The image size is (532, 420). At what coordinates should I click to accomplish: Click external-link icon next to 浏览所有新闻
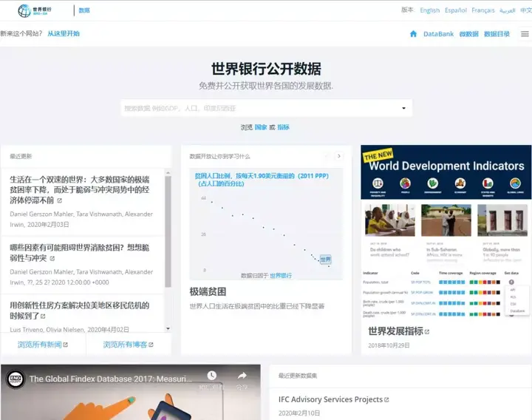click(66, 345)
